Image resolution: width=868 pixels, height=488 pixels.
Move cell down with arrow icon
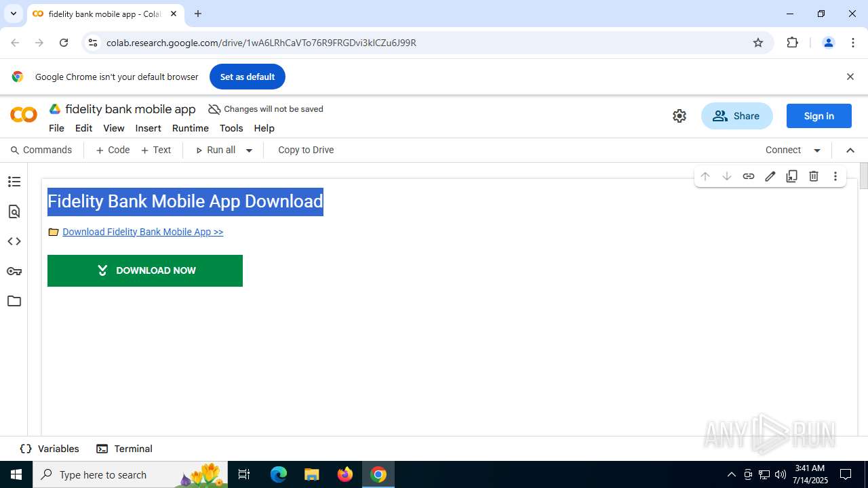[x=727, y=176]
